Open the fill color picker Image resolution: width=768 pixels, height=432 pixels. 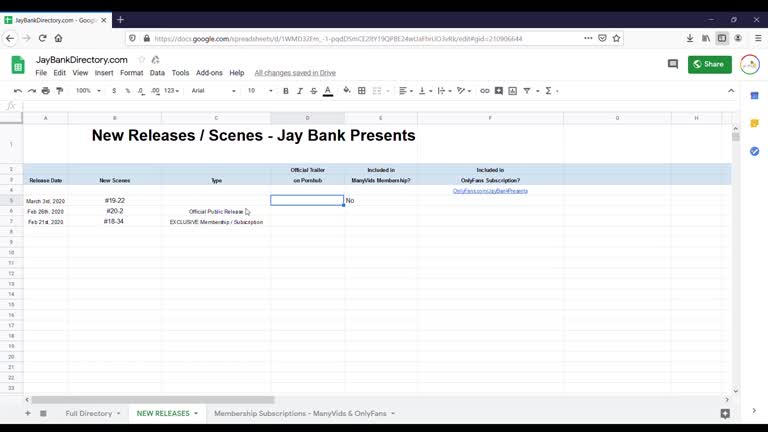click(347, 91)
